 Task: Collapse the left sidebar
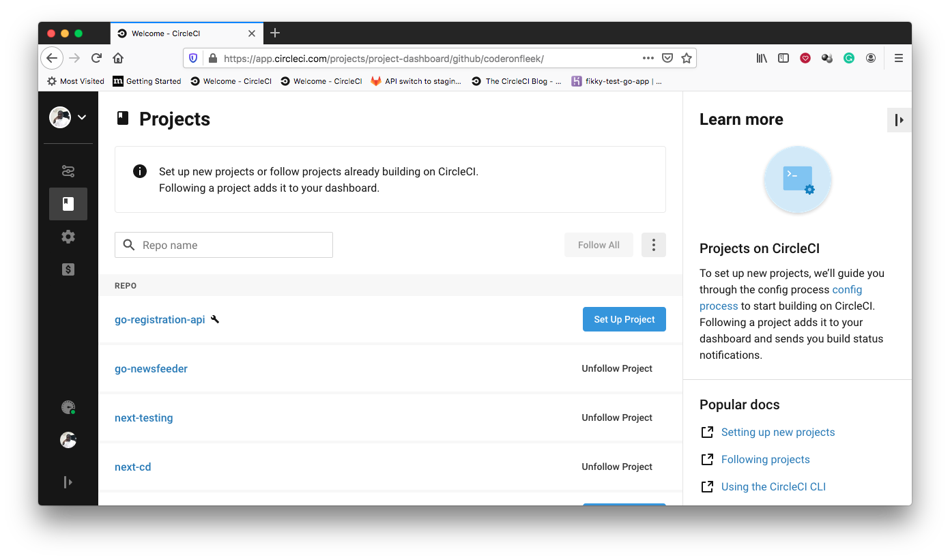(x=68, y=482)
